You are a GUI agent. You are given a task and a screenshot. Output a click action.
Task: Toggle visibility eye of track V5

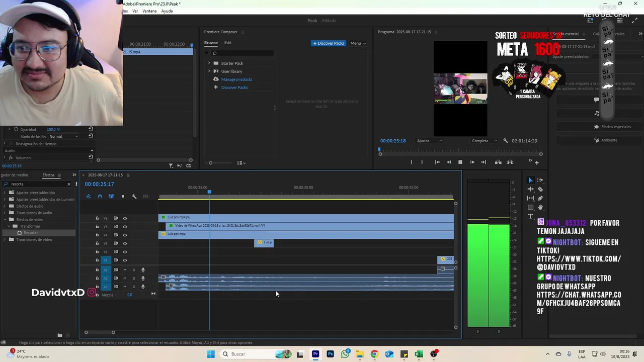(x=125, y=226)
